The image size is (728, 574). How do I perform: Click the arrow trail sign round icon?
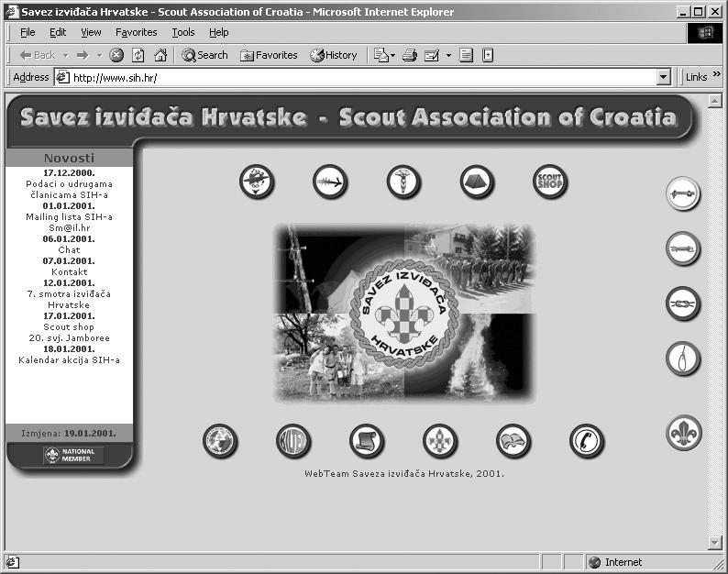(330, 182)
